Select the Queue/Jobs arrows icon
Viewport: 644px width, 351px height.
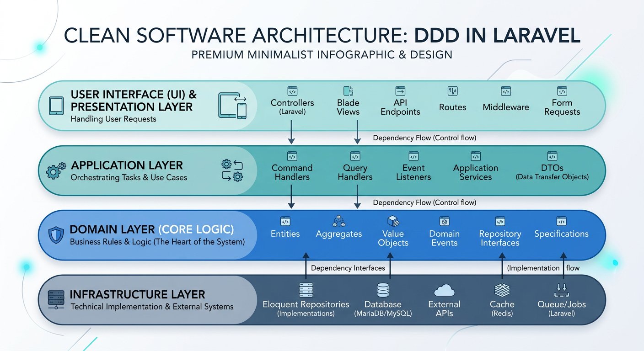point(562,290)
